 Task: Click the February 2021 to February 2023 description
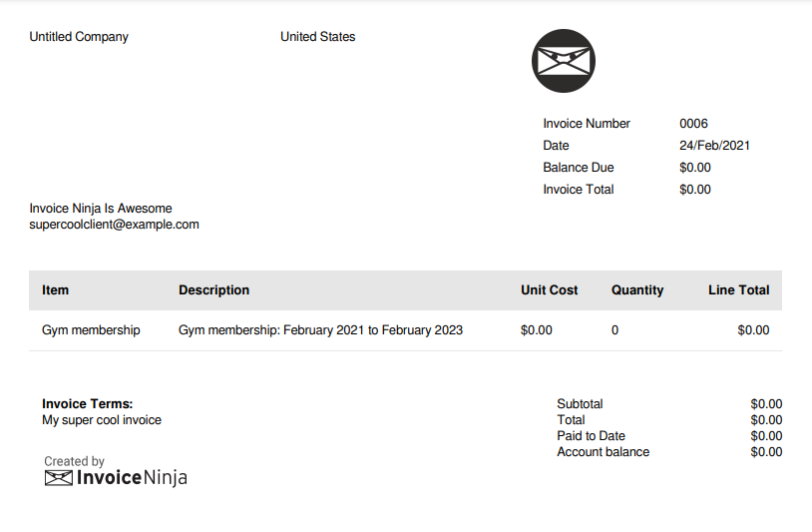click(320, 330)
